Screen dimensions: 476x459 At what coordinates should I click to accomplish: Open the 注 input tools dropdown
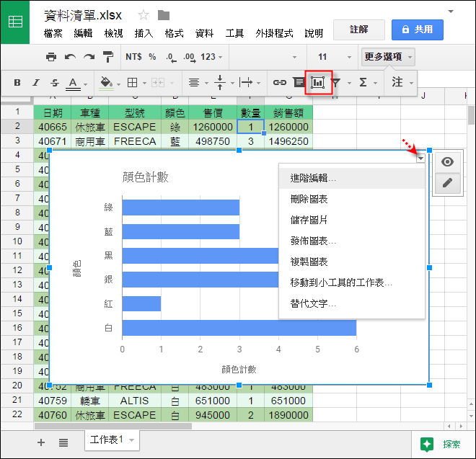pos(402,83)
